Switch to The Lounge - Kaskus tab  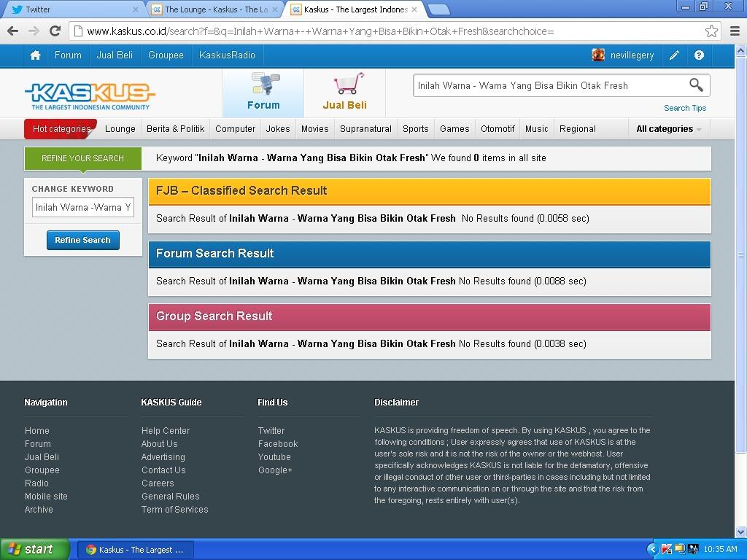214,9
